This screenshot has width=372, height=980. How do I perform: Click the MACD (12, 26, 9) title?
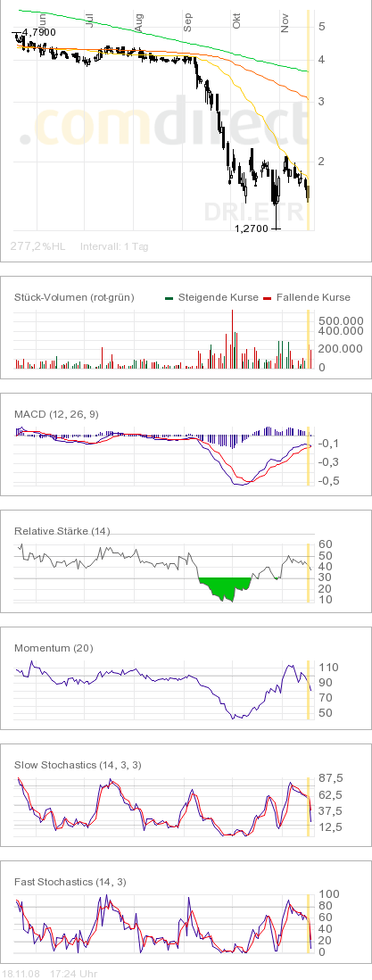56,414
